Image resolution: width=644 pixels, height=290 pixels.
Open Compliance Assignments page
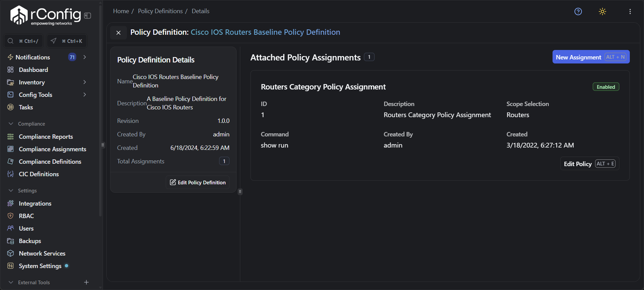(53, 149)
